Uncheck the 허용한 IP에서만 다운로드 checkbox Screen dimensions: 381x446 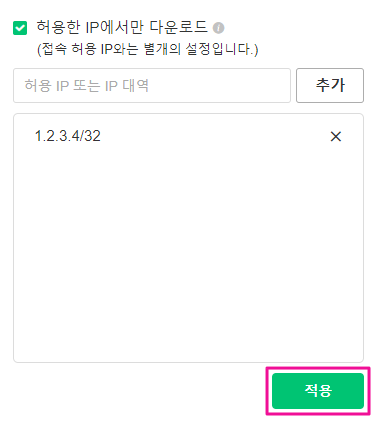20,28
